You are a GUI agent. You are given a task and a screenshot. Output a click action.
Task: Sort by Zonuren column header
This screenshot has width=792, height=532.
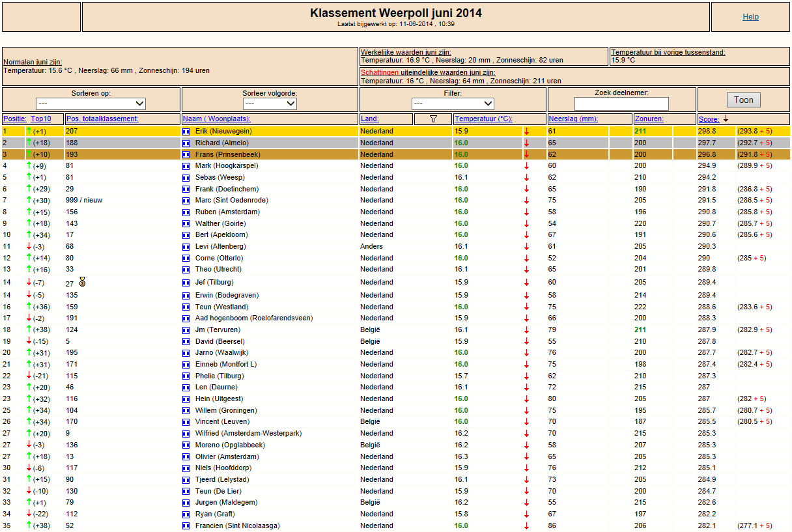pos(649,119)
